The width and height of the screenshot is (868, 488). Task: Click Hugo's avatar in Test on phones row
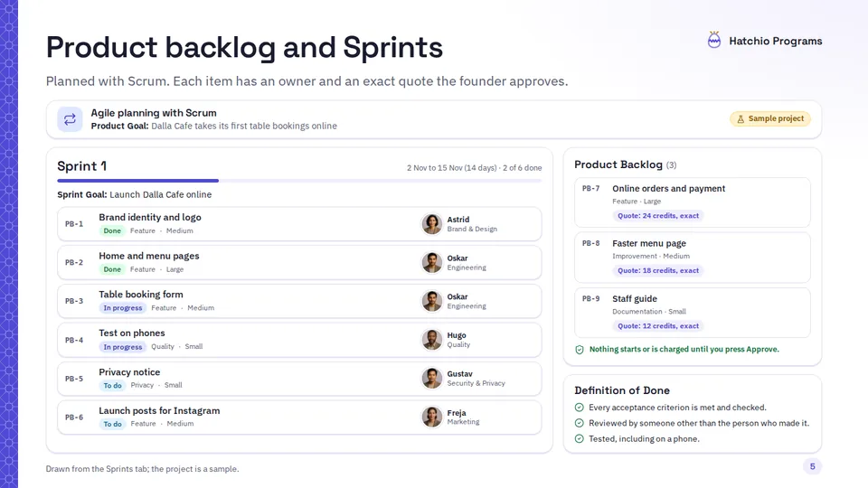[x=432, y=340]
